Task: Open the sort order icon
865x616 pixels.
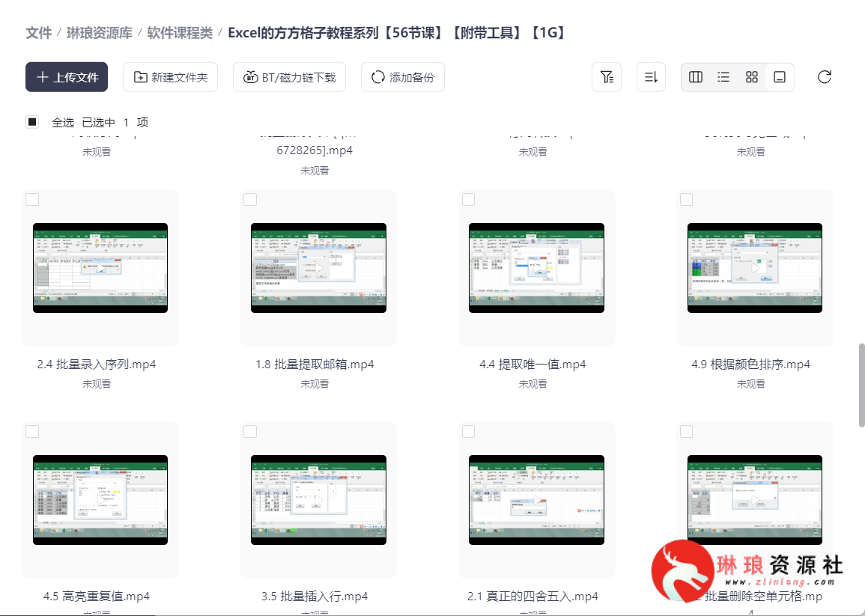Action: tap(651, 77)
